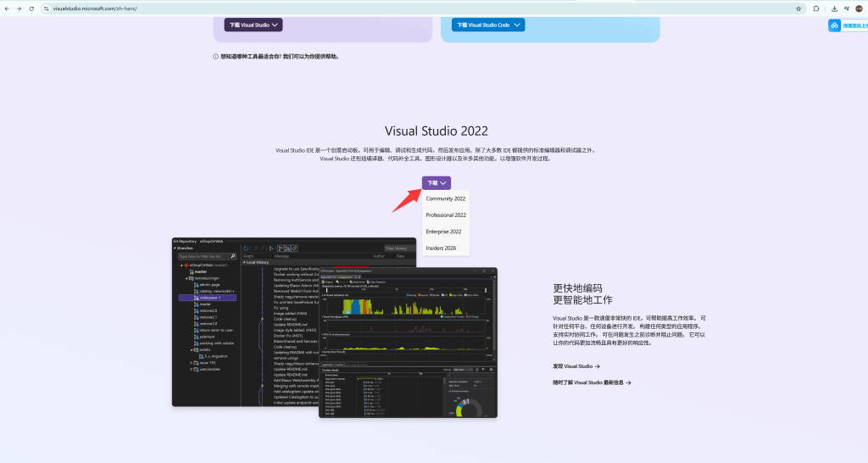Choose Enterprise 2022 in the download menu
This screenshot has width=868, height=463.
click(443, 231)
